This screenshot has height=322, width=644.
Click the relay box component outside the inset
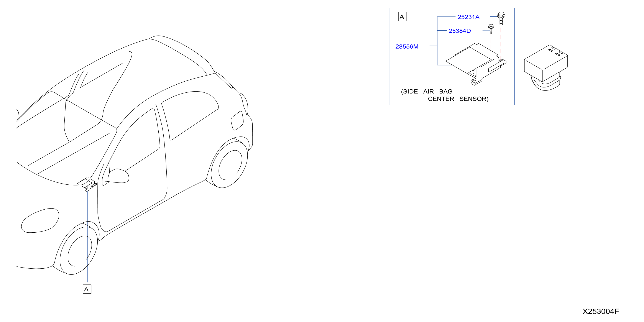coord(546,67)
